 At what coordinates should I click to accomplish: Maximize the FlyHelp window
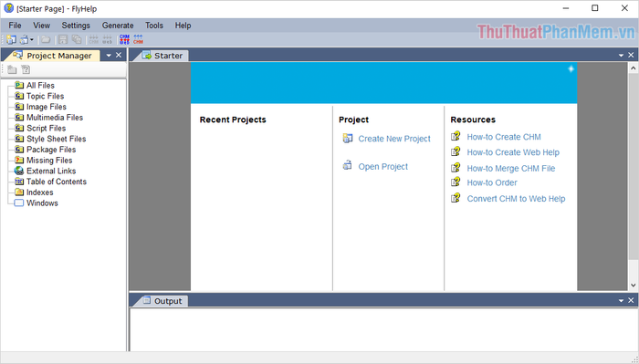(595, 8)
